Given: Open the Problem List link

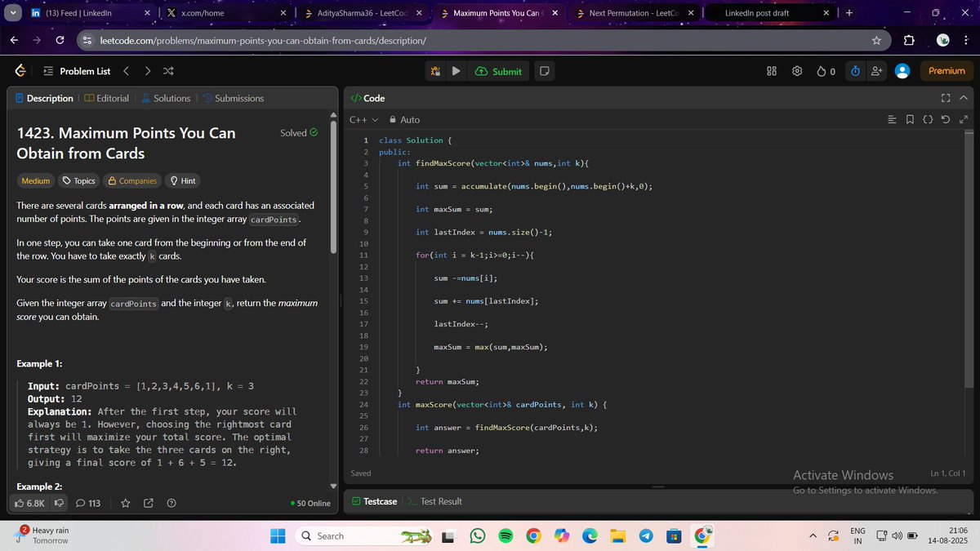Looking at the screenshot, I should coord(77,71).
